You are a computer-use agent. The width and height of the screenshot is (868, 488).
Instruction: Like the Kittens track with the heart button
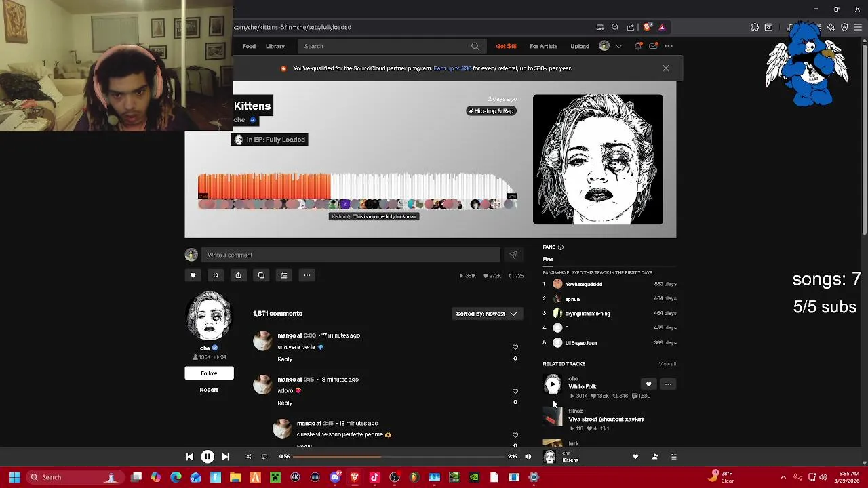coord(193,275)
